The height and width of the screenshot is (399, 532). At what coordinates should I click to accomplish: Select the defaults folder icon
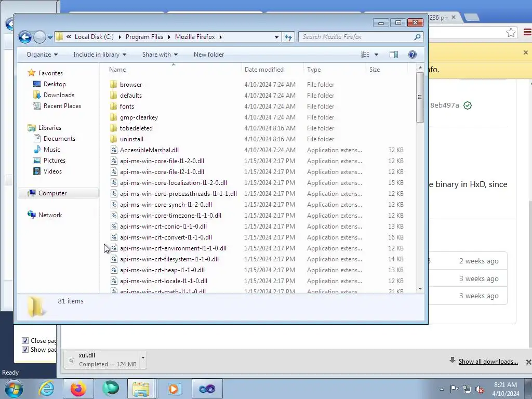[114, 96]
